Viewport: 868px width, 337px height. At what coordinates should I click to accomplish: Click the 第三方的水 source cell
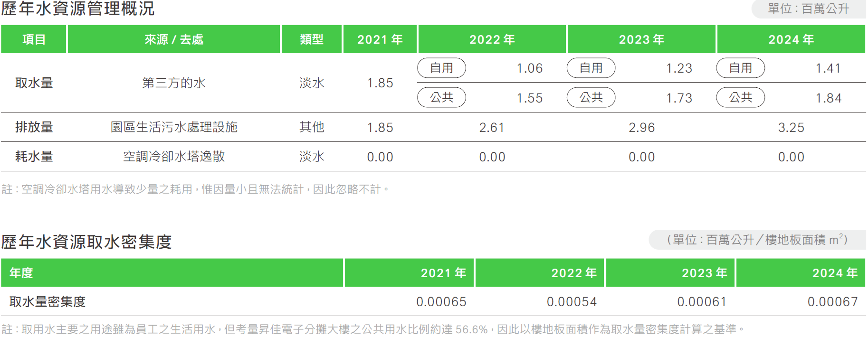tap(174, 83)
